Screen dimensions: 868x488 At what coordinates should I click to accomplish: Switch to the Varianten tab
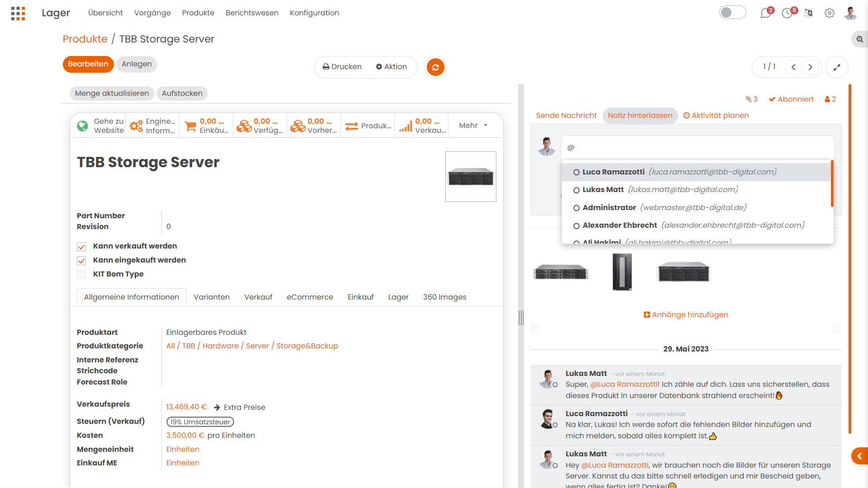(212, 297)
